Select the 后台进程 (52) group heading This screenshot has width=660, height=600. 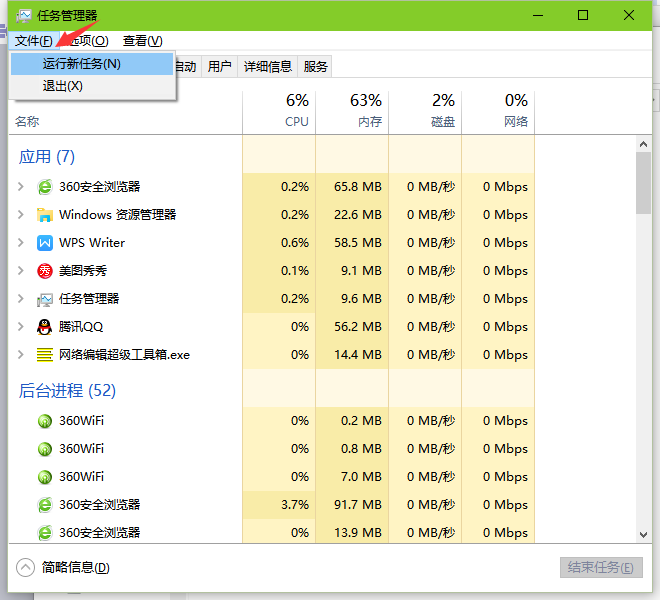coord(67,391)
